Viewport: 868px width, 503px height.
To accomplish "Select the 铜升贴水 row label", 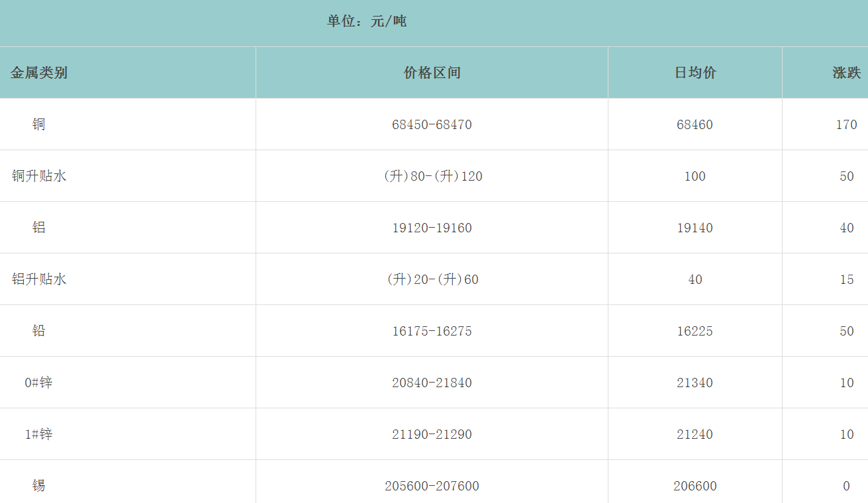I will pos(39,176).
